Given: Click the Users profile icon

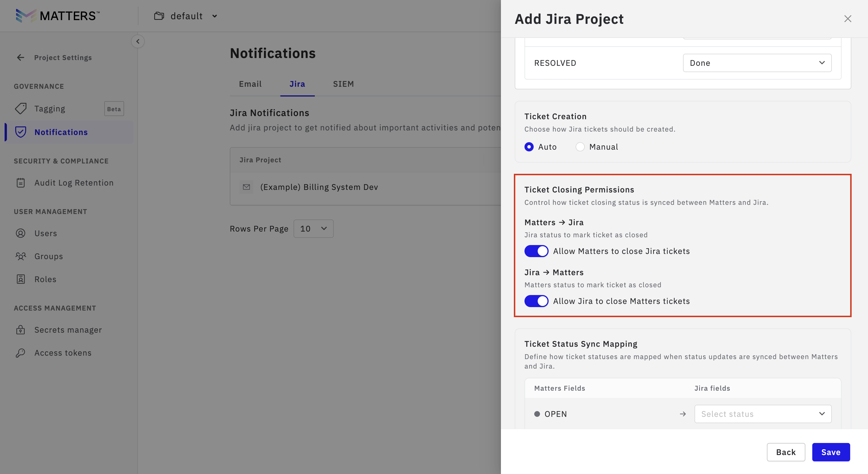Looking at the screenshot, I should (x=21, y=233).
